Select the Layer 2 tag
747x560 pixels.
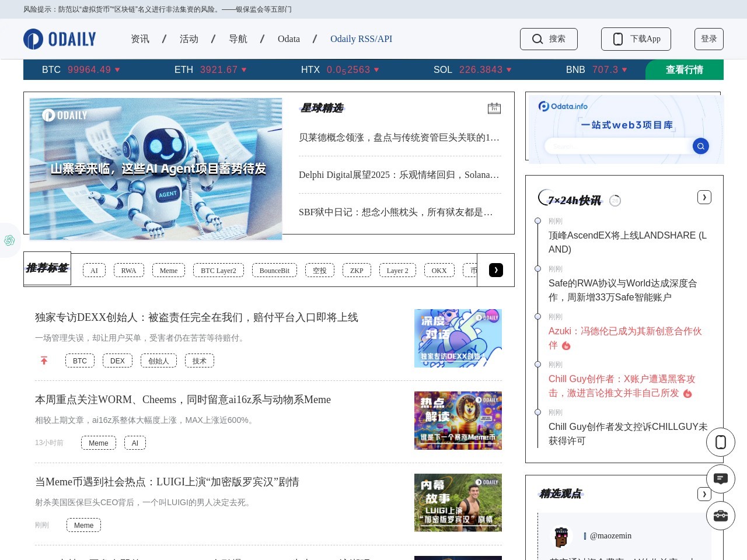(x=397, y=270)
